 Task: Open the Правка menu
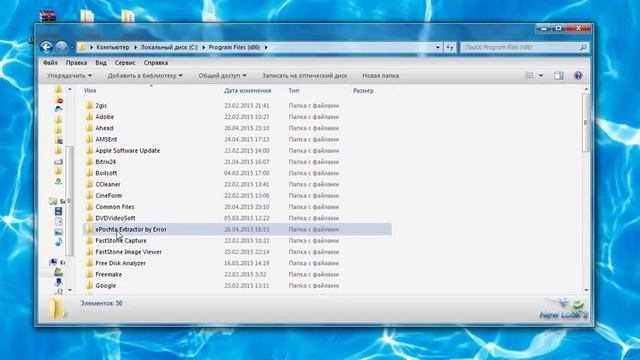tap(76, 63)
